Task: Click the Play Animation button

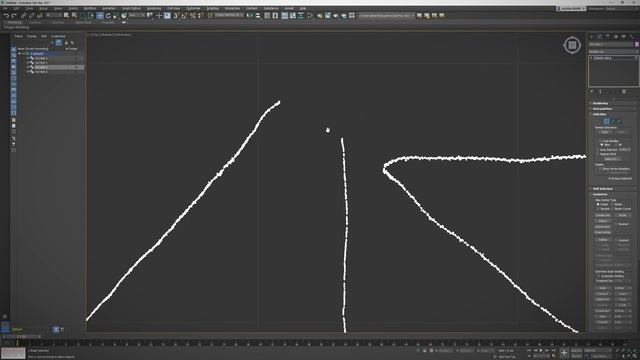Action: (541, 350)
